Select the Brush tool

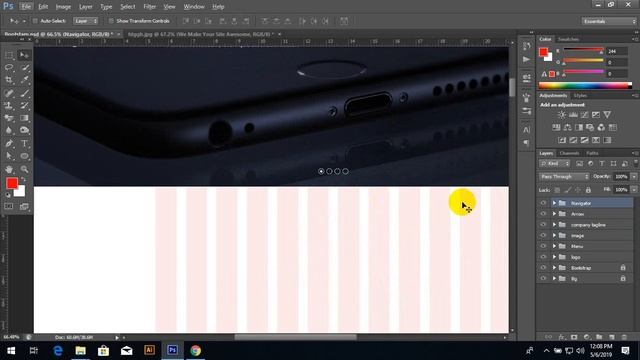pos(24,93)
